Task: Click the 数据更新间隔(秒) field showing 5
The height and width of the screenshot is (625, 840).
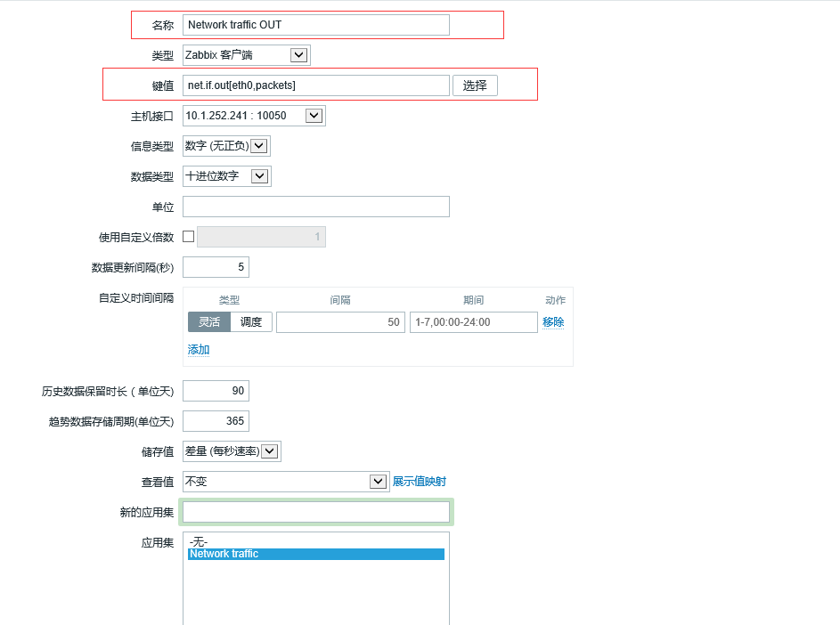Action: pos(216,267)
